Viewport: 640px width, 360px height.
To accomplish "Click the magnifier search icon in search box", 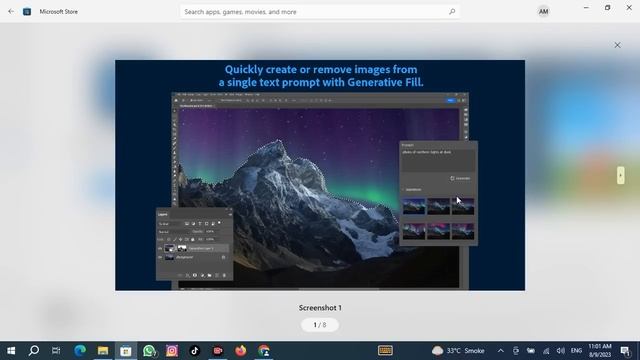I will (452, 12).
